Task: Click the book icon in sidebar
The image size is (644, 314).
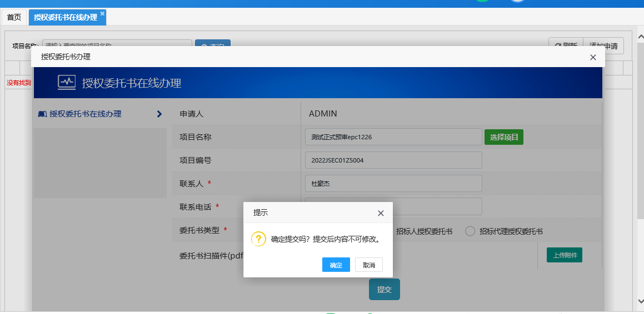Action: (42, 114)
